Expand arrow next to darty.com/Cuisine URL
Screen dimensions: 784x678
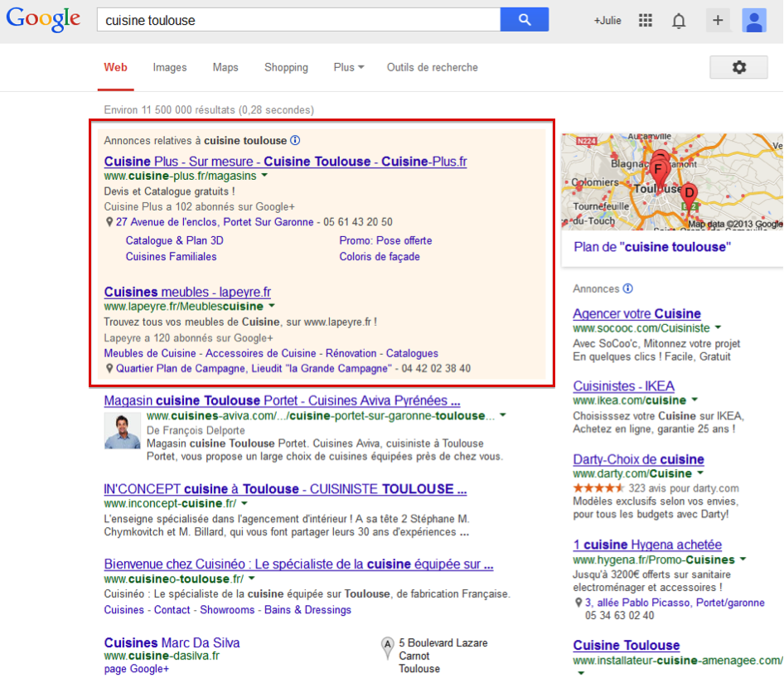tap(700, 472)
